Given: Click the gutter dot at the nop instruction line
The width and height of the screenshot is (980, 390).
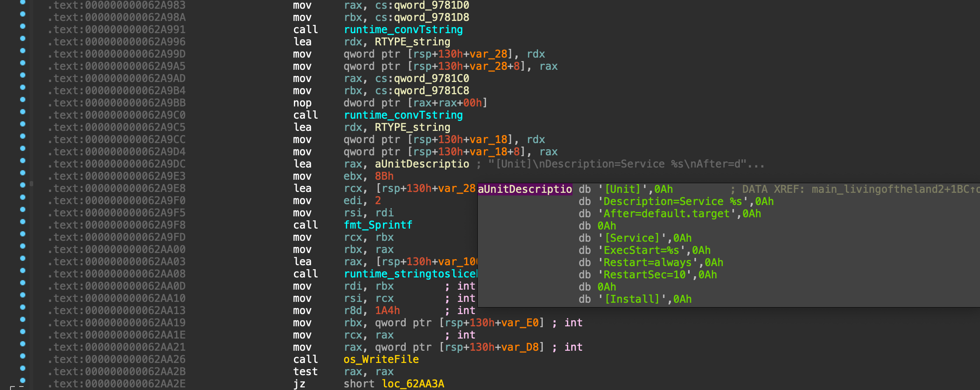Looking at the screenshot, I should click(x=23, y=100).
